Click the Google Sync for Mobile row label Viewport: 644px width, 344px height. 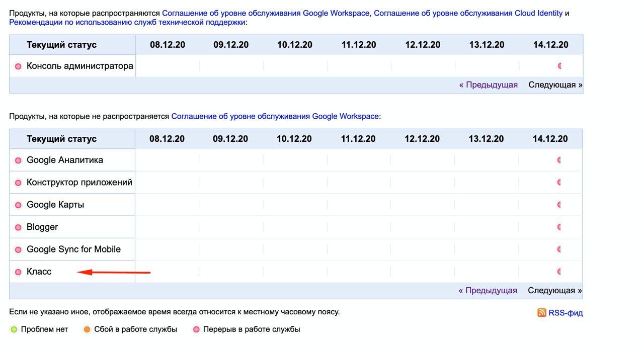click(73, 249)
